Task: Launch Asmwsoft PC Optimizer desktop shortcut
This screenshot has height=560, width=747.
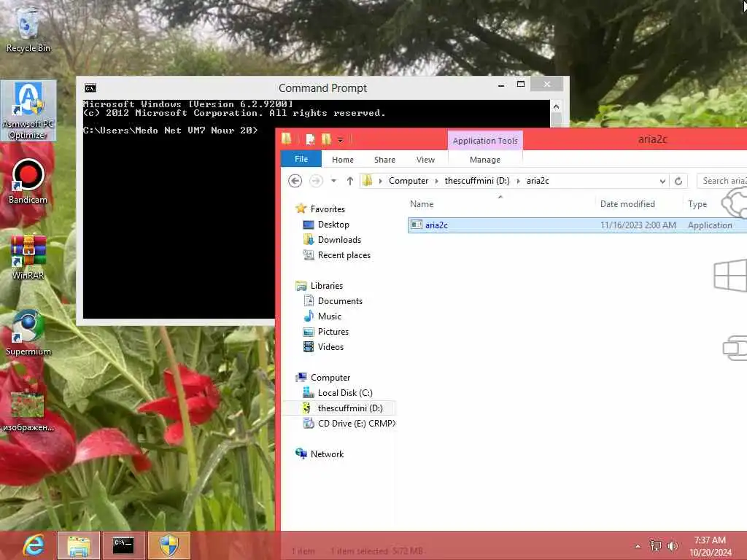Action: 28,111
